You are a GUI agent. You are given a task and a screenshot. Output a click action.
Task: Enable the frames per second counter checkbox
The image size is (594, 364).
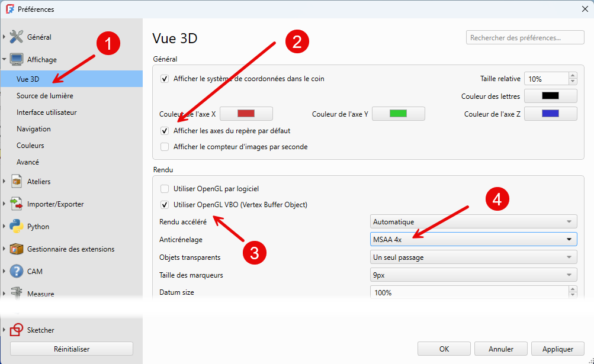(165, 147)
